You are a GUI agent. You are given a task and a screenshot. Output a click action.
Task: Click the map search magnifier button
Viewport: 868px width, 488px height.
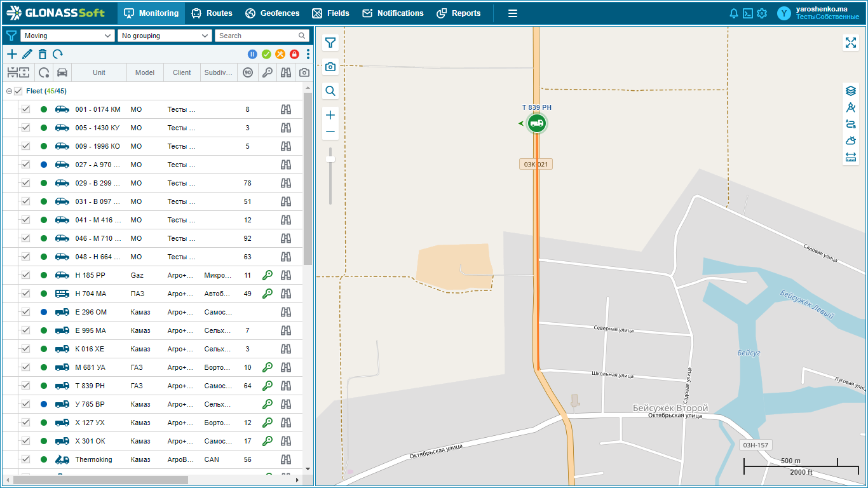click(330, 91)
